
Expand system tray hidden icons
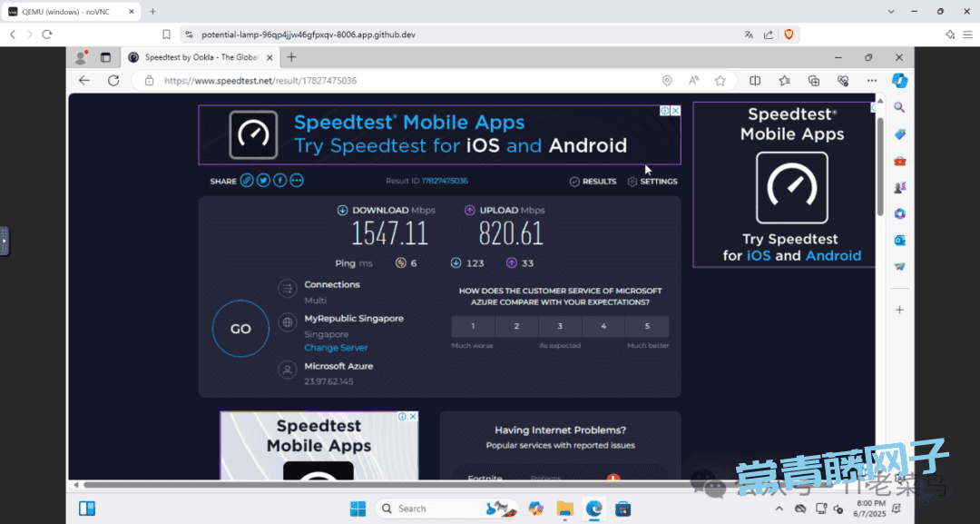(x=779, y=509)
